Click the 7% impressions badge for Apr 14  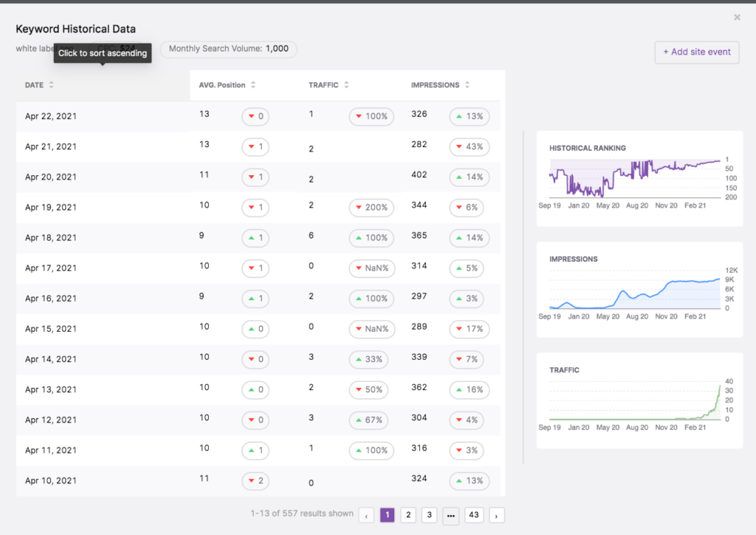(x=467, y=359)
